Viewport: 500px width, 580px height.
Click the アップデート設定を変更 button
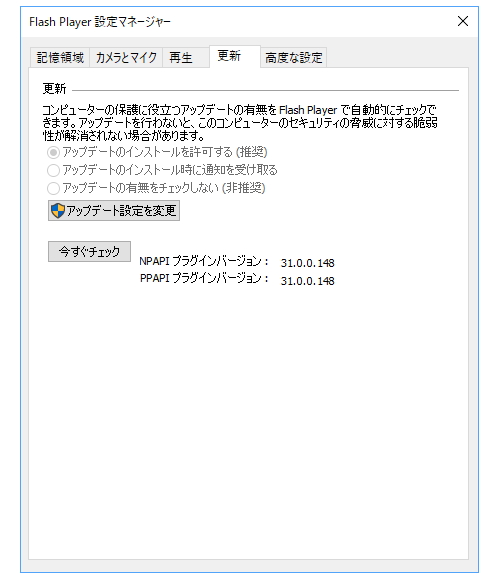click(x=114, y=210)
